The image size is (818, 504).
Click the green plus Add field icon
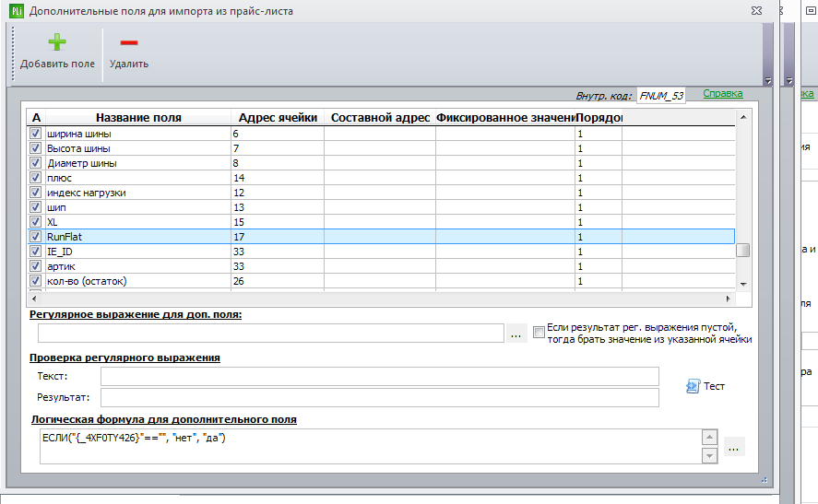(x=57, y=42)
